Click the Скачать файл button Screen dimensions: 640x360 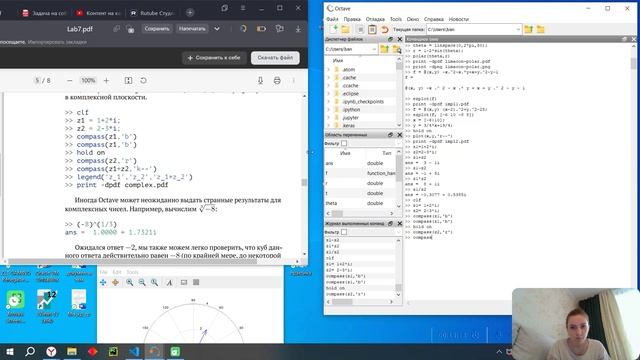(x=275, y=58)
